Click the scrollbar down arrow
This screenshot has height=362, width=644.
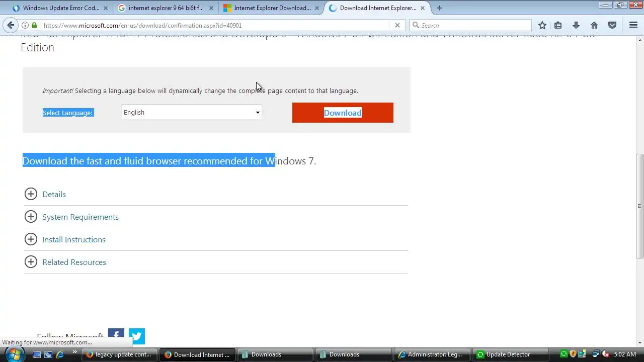point(640,343)
